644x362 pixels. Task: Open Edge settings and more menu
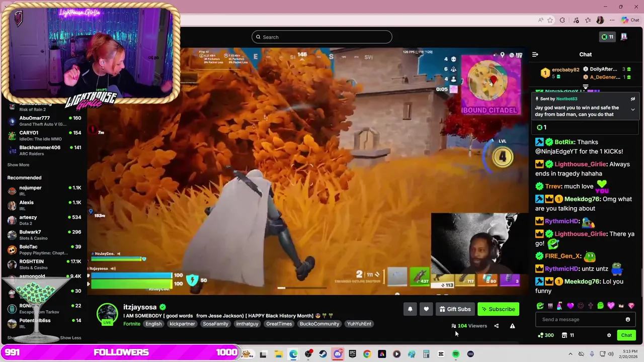[x=612, y=20]
